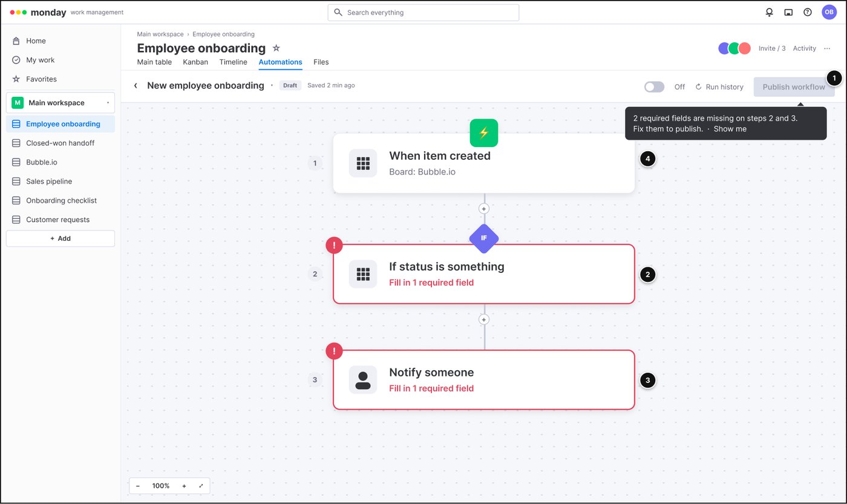Add a step after the trigger card

click(x=483, y=208)
